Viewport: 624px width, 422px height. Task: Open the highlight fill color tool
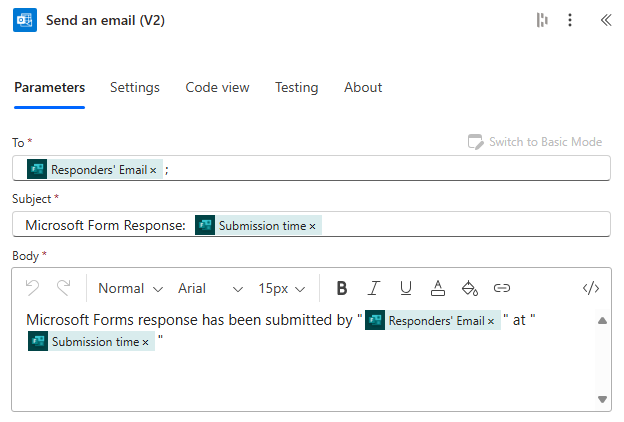pos(469,289)
